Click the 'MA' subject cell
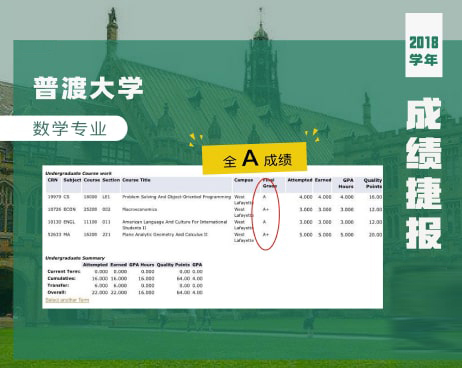Image resolution: width=462 pixels, height=368 pixels. (67, 235)
